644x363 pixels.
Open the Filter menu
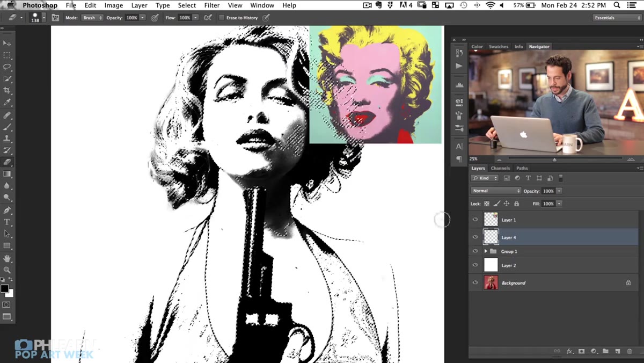pos(212,5)
